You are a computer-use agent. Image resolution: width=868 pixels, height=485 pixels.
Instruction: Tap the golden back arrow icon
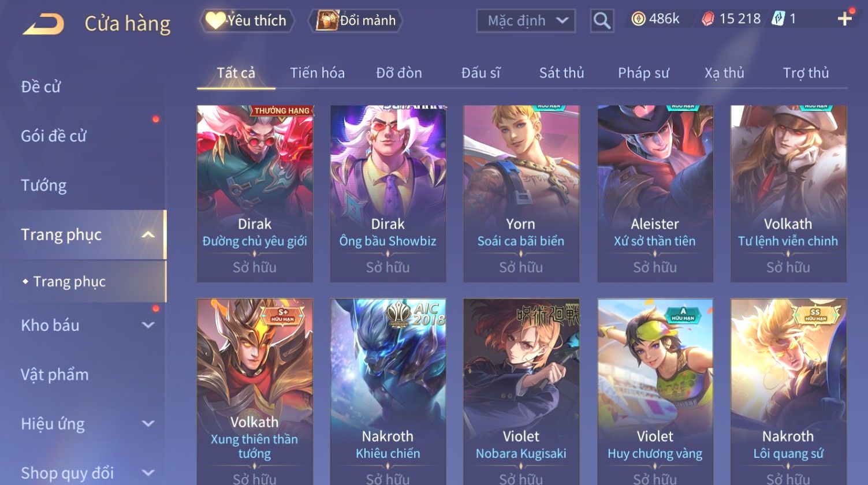tap(43, 24)
